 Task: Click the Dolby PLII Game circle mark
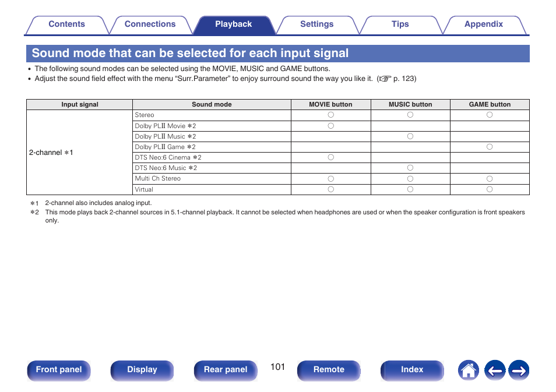pos(490,147)
